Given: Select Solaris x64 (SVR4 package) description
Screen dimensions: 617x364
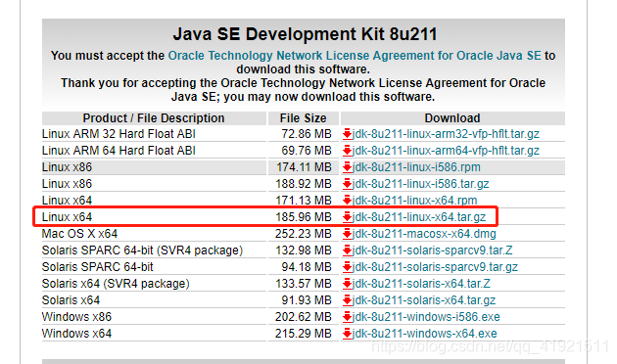Looking at the screenshot, I should click(x=116, y=284).
